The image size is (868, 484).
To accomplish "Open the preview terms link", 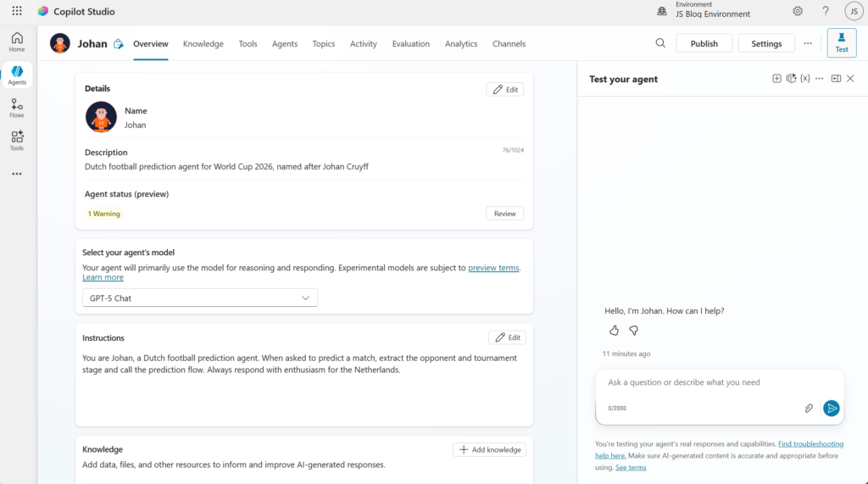I will pyautogui.click(x=493, y=268).
